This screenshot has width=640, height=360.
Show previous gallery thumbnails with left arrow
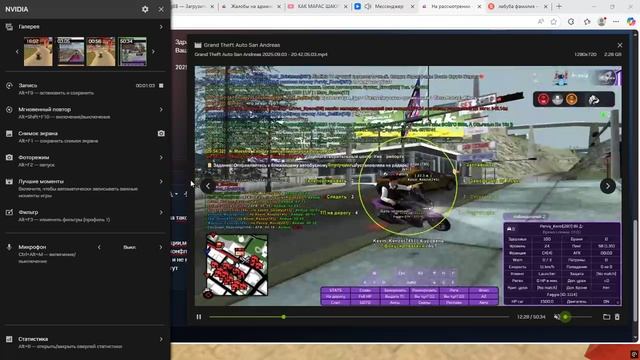click(x=17, y=51)
